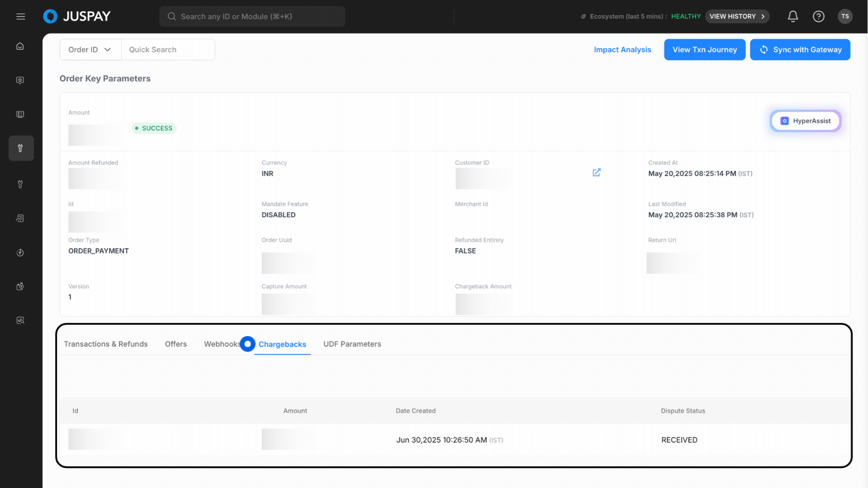Click the FALSE refunded entirely value

pos(466,251)
